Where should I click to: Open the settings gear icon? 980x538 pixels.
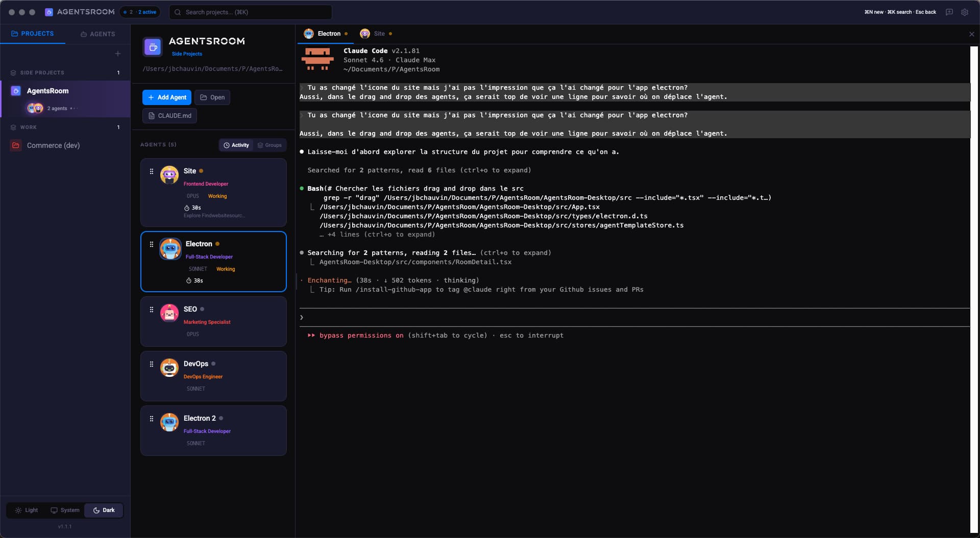pyautogui.click(x=965, y=12)
